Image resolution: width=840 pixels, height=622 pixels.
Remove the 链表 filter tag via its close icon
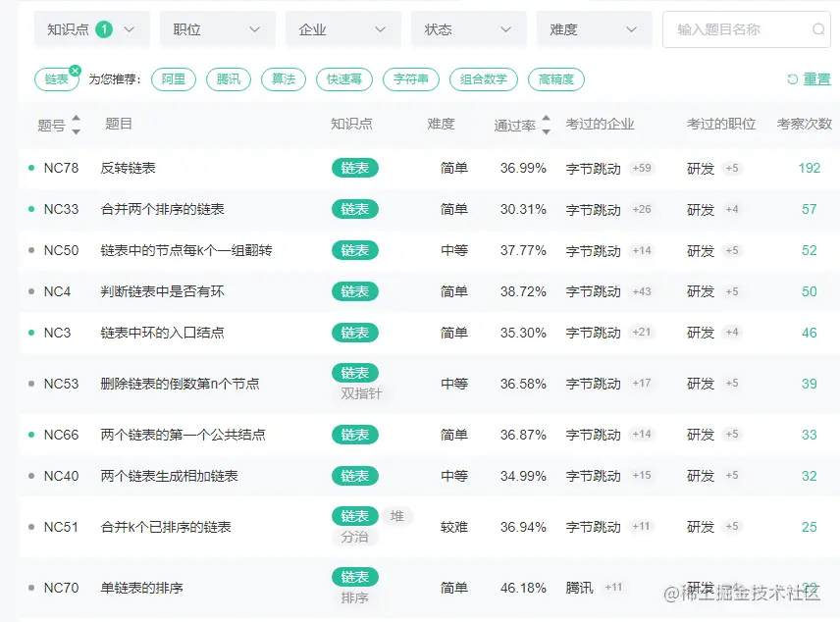[x=75, y=71]
